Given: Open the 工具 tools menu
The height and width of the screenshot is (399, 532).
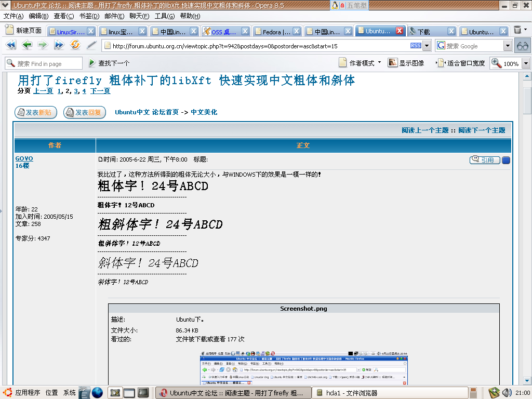Looking at the screenshot, I should pyautogui.click(x=165, y=16).
